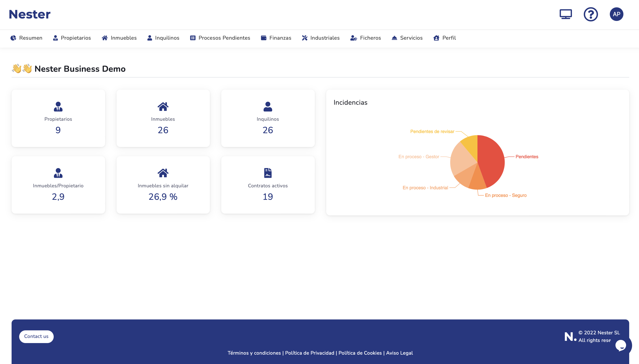The height and width of the screenshot is (364, 639).
Task: Open the help question mark icon
Action: pyautogui.click(x=590, y=14)
